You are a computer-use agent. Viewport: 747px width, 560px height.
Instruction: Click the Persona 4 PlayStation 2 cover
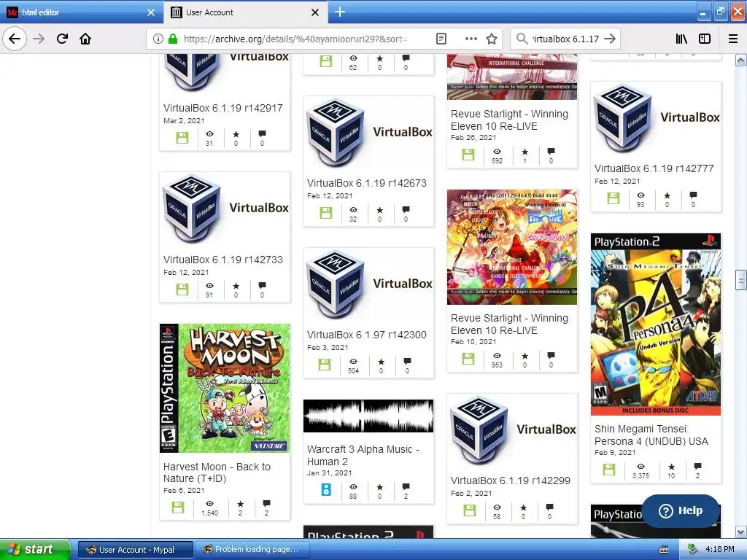(x=656, y=324)
